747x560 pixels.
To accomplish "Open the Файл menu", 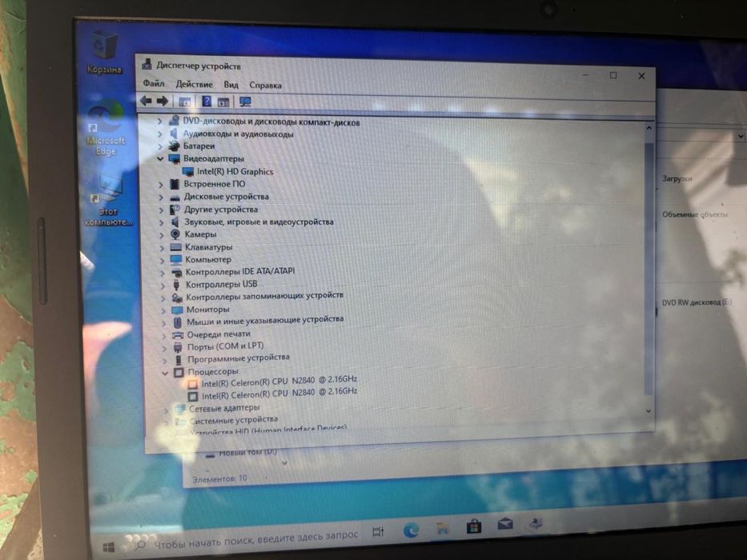I will click(x=154, y=83).
